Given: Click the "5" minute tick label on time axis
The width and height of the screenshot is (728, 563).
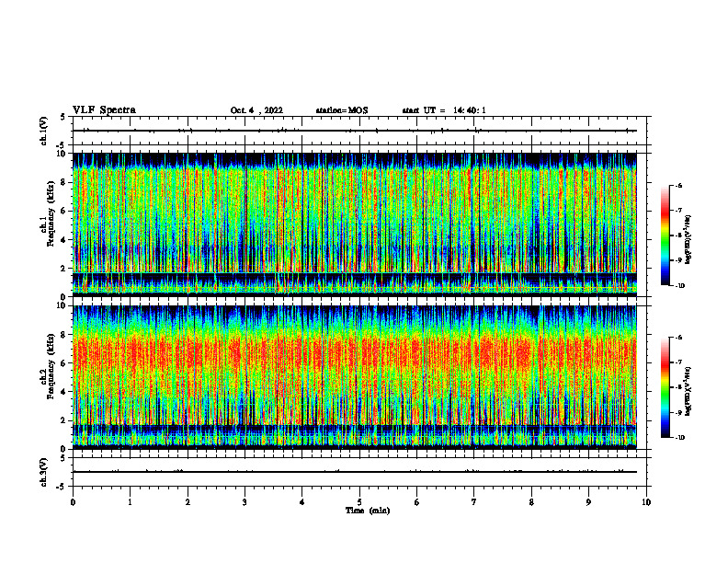Looking at the screenshot, I should click(359, 502).
